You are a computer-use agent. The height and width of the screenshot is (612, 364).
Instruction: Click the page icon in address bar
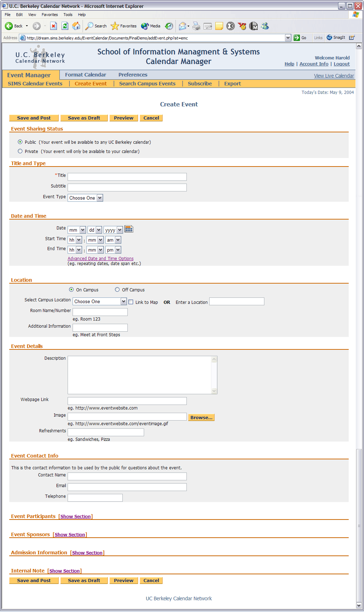22,38
